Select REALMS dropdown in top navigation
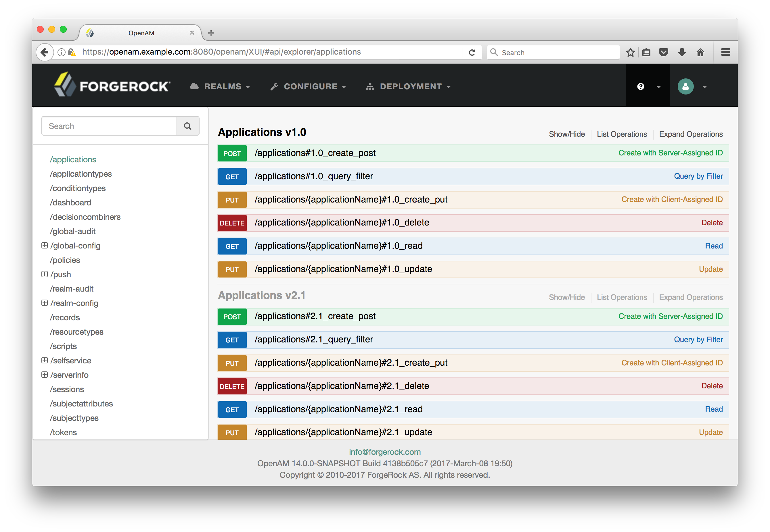 [223, 86]
